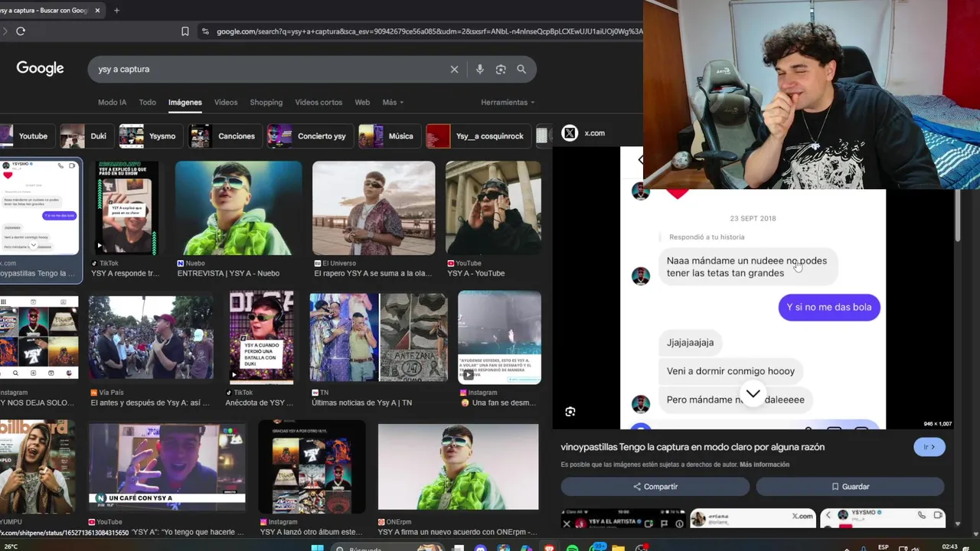
Task: Close the current browser tab
Action: [x=97, y=11]
